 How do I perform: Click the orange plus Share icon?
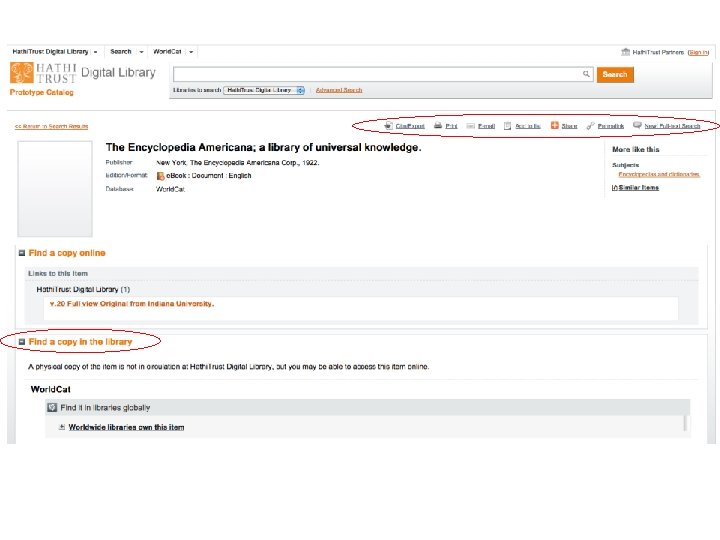pyautogui.click(x=555, y=125)
